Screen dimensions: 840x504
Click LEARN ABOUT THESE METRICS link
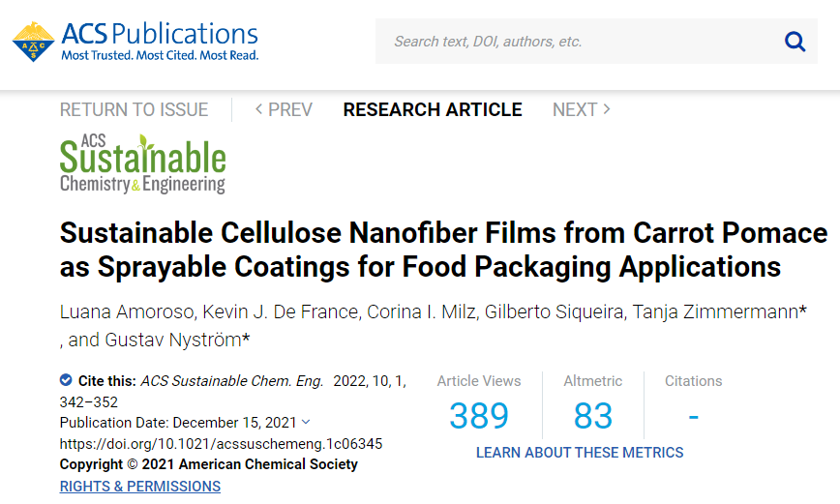pyautogui.click(x=580, y=453)
